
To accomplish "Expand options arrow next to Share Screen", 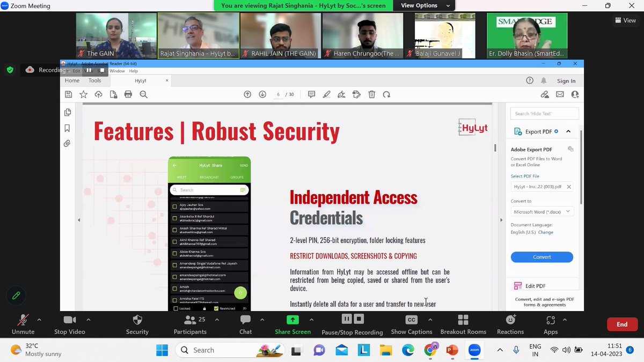I will tap(311, 320).
